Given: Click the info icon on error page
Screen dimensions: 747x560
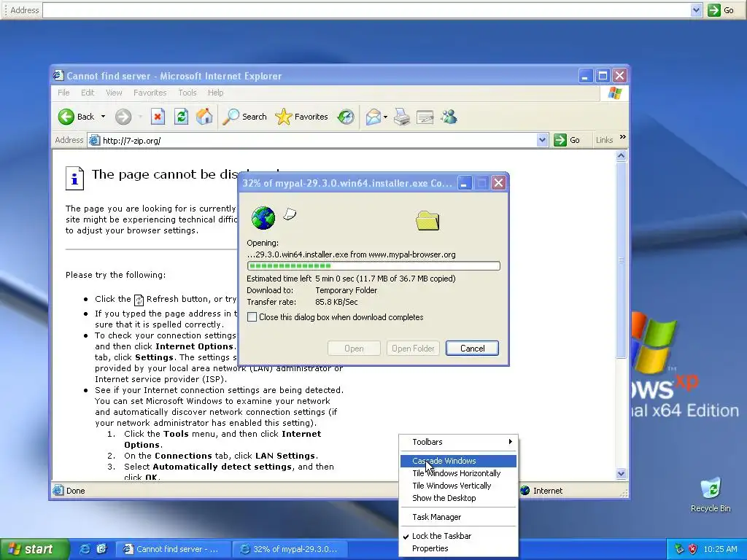Looking at the screenshot, I should pos(75,178).
